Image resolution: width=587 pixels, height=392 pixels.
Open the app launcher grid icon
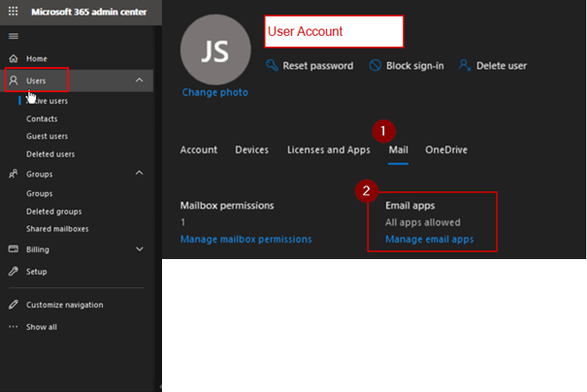14,12
